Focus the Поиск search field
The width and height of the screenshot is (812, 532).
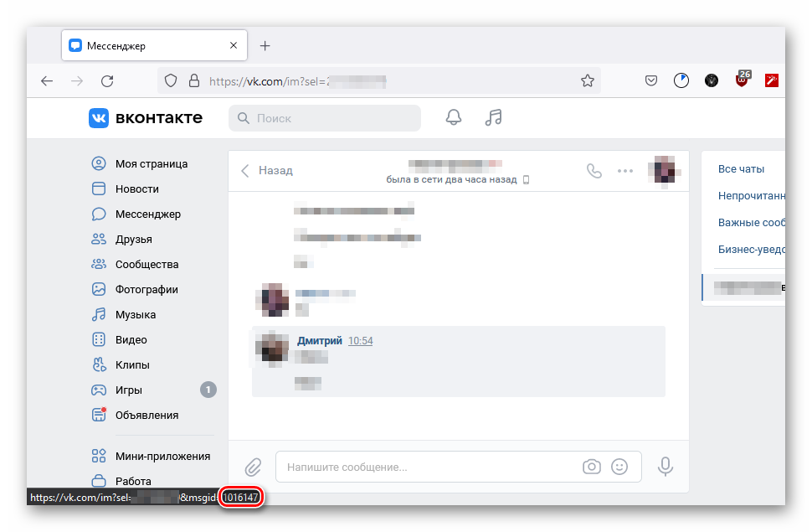click(325, 118)
